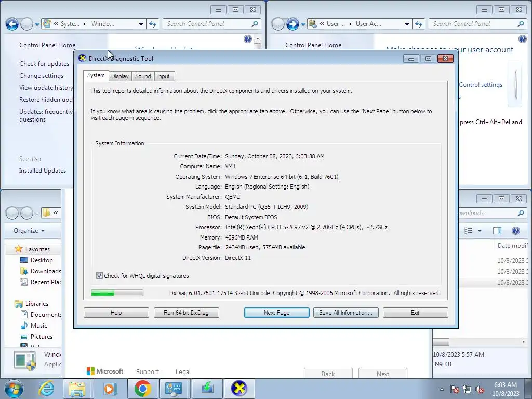This screenshot has height=399, width=532.
Task: Click Check for updates link
Action: click(x=44, y=64)
